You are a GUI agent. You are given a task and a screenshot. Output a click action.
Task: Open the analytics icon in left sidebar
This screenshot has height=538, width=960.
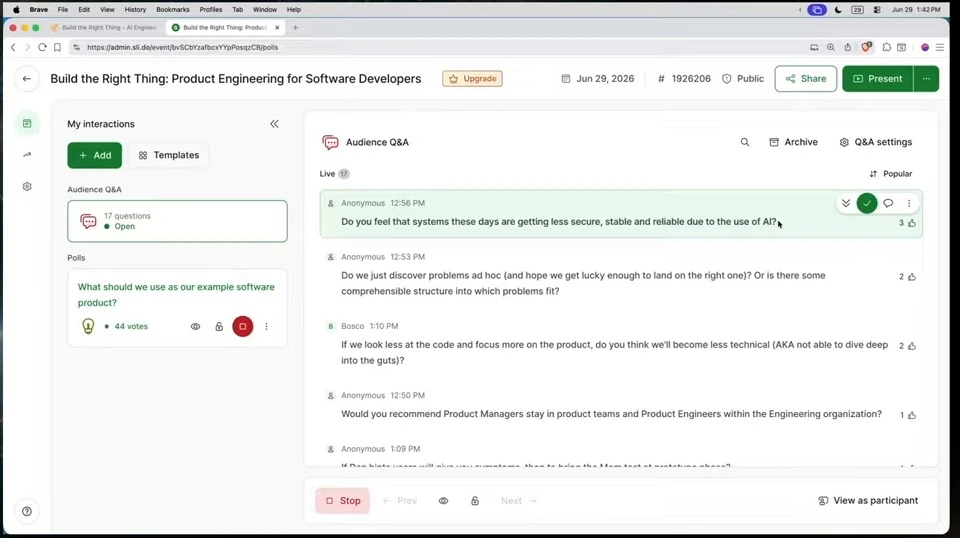pyautogui.click(x=27, y=155)
